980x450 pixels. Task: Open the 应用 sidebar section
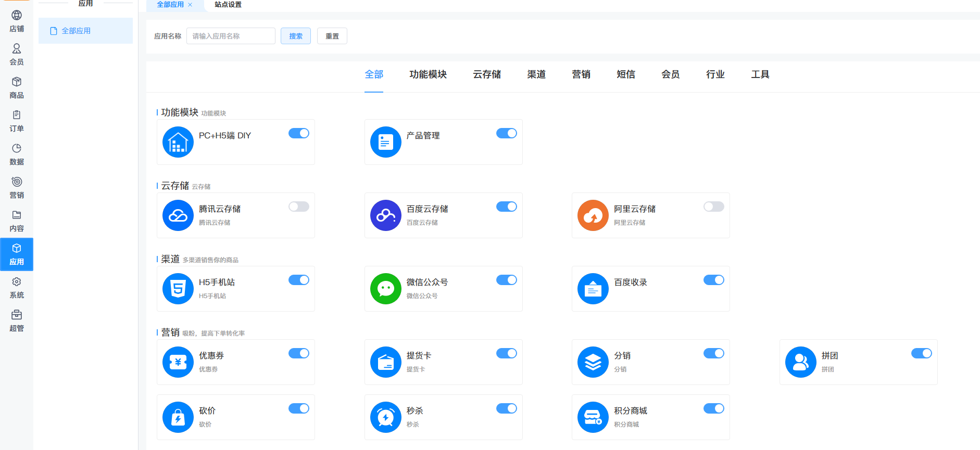pyautogui.click(x=17, y=254)
